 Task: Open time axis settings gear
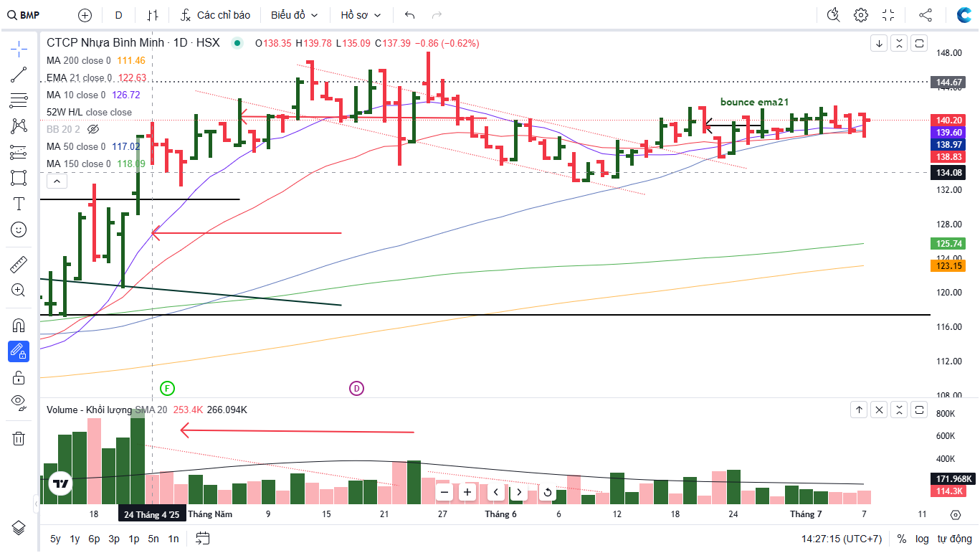(x=955, y=514)
